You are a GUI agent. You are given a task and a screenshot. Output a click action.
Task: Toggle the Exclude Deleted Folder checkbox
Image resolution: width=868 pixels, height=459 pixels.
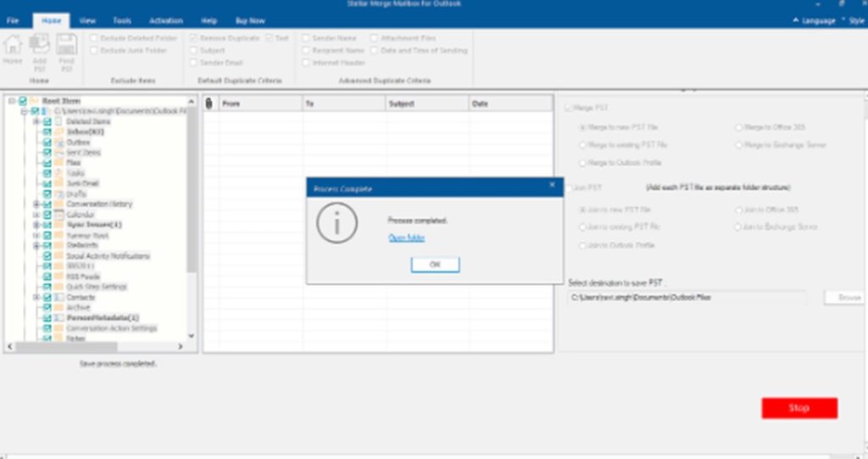pos(94,38)
